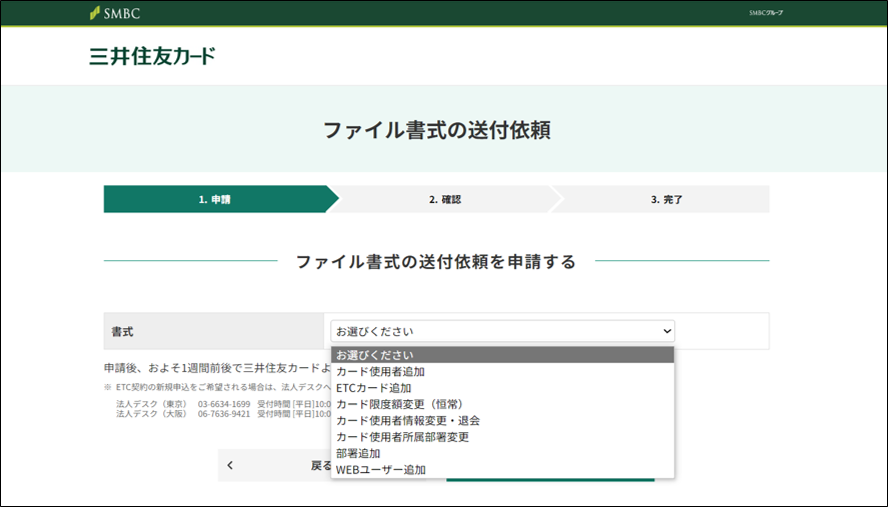The width and height of the screenshot is (888, 507).
Task: Click the 戻る back button
Action: pos(275,466)
